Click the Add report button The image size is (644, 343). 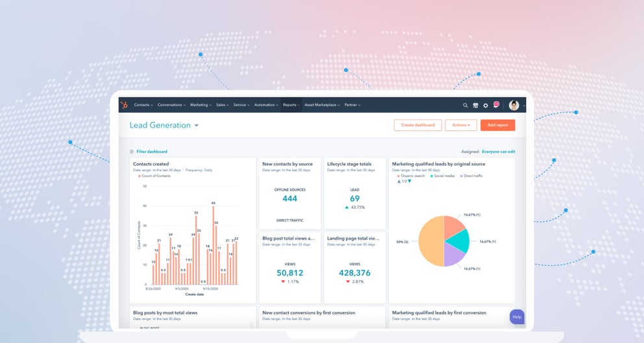coord(498,125)
